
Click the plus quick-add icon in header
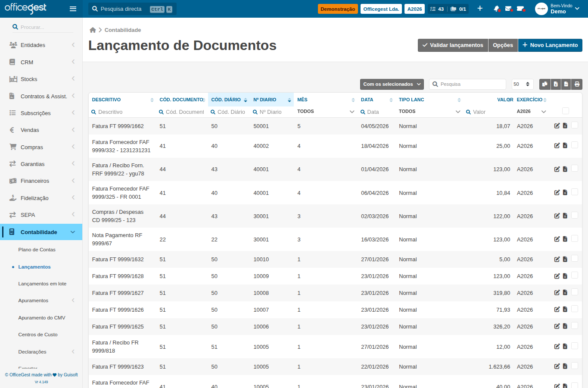[x=480, y=9]
